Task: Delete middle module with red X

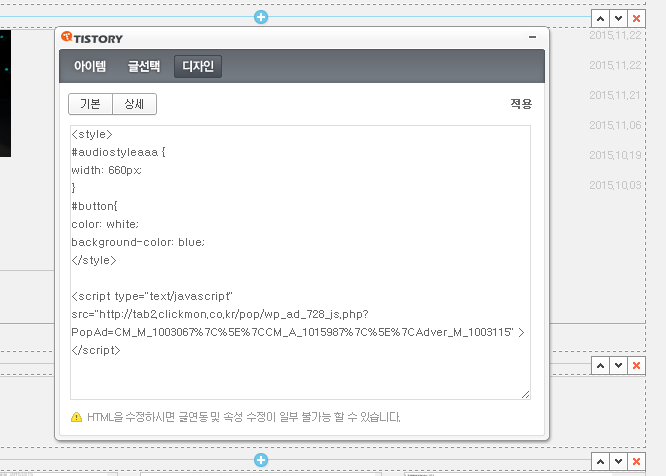Action: point(636,366)
